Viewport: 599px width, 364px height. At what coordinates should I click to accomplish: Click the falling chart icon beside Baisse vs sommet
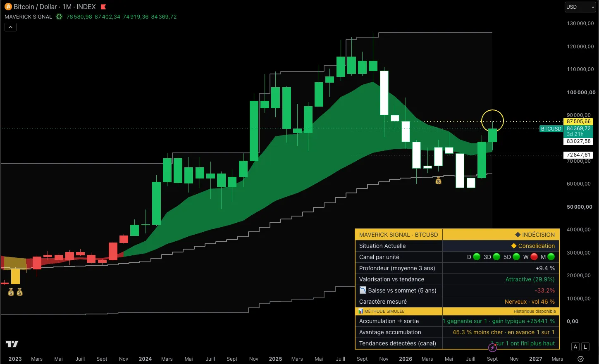(363, 290)
